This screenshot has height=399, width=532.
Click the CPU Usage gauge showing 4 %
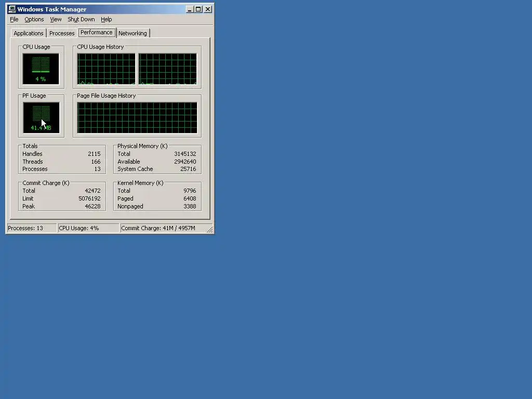[41, 69]
